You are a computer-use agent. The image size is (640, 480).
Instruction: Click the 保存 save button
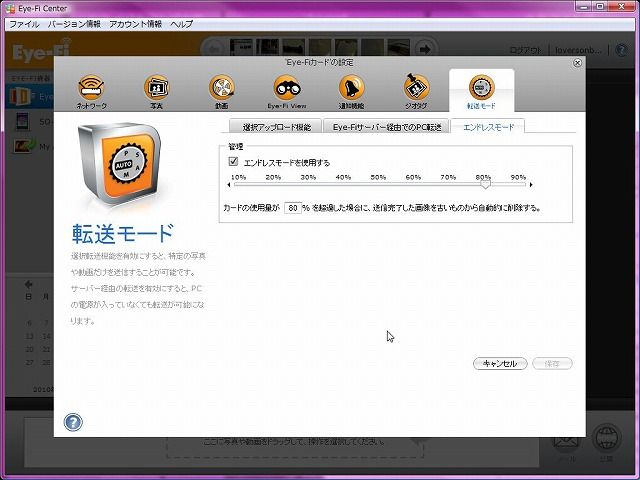click(552, 363)
